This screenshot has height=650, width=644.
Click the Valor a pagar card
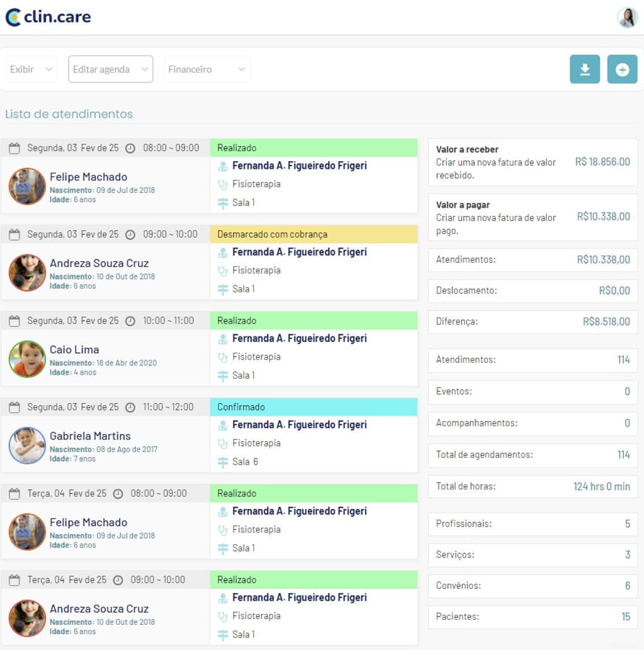[x=532, y=218]
